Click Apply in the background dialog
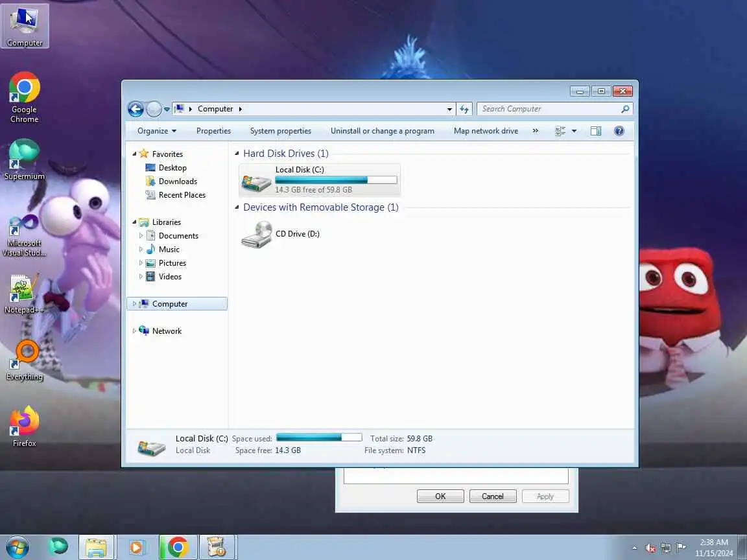Viewport: 747px width, 560px height. point(545,496)
